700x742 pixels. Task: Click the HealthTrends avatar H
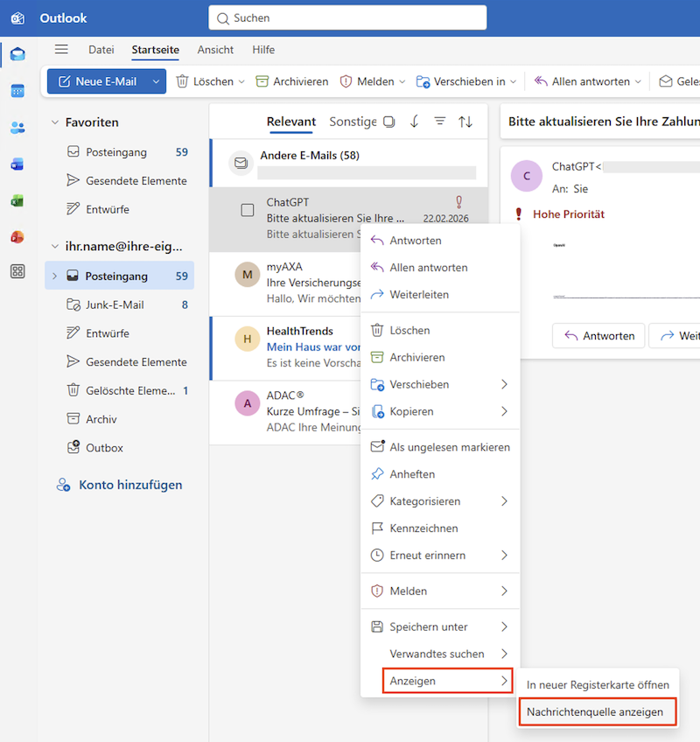coord(247,339)
